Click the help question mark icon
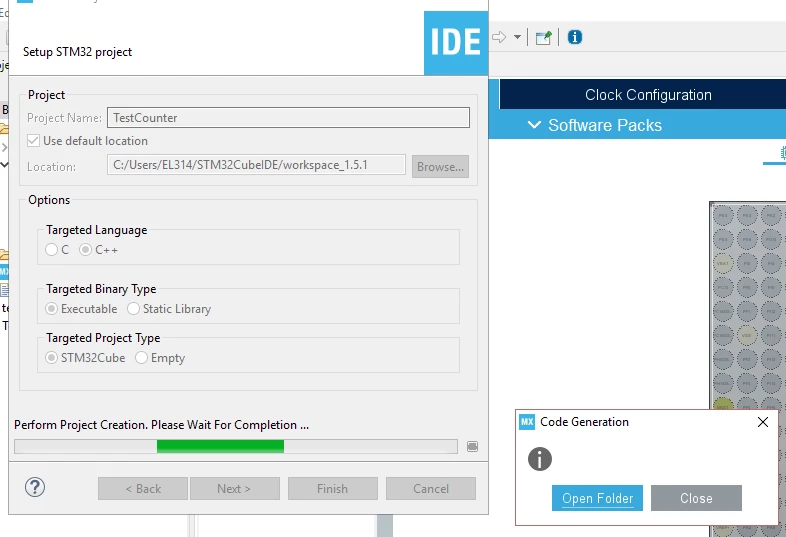Viewport: 786px width, 537px height. tap(35, 487)
